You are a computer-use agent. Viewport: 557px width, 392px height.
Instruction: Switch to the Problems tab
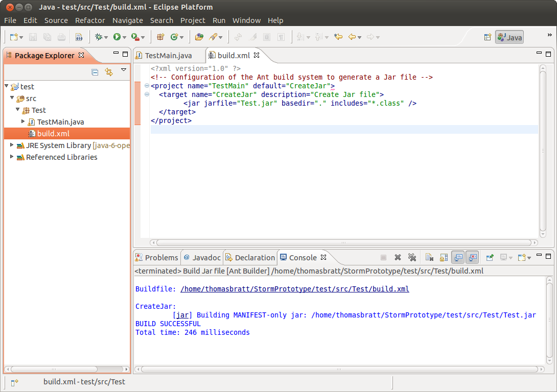[157, 258]
